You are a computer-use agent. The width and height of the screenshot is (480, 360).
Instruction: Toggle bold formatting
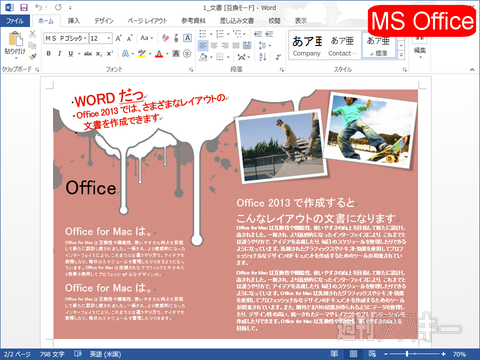[x=49, y=54]
